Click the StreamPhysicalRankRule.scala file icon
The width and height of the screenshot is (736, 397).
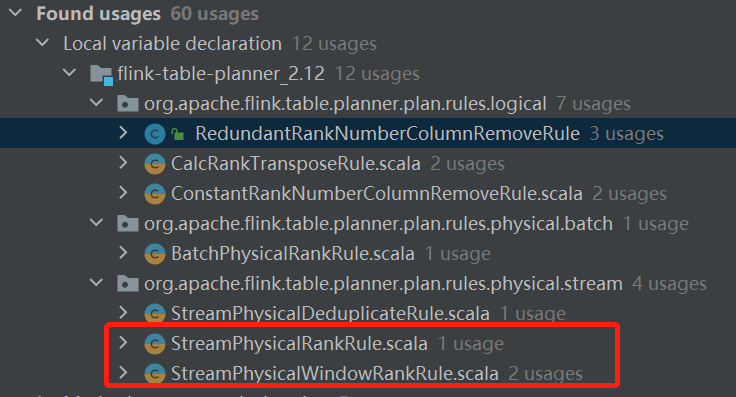pyautogui.click(x=155, y=344)
